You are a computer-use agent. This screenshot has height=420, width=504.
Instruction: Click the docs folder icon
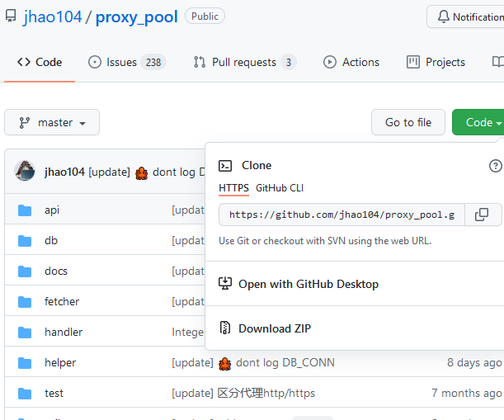tap(25, 271)
